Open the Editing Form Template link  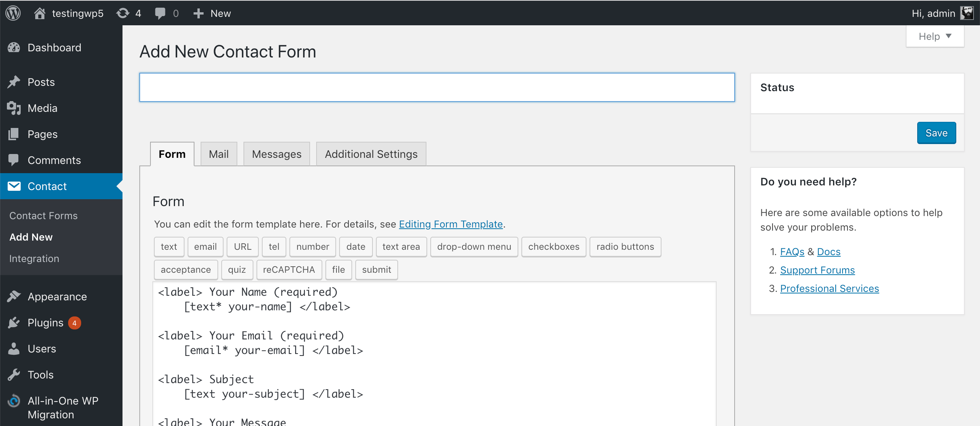451,224
